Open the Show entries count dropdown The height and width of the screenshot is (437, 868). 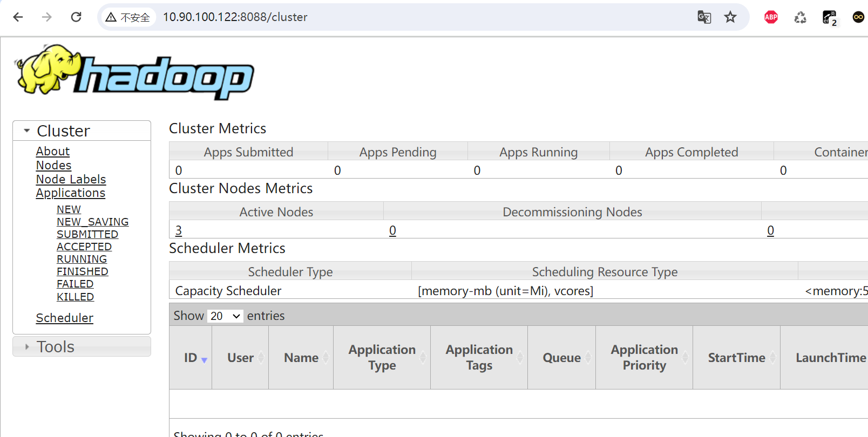pos(225,316)
